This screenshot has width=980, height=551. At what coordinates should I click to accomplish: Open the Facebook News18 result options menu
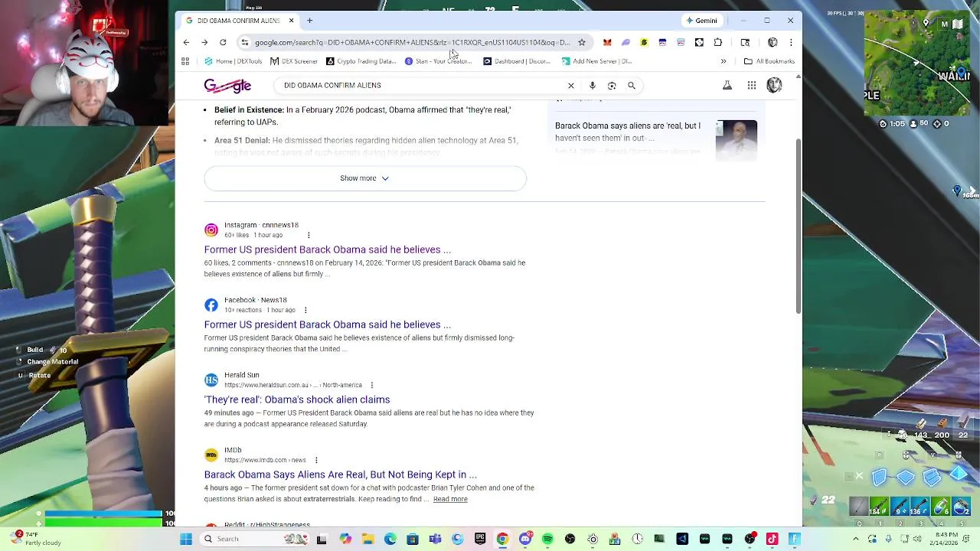305,310
